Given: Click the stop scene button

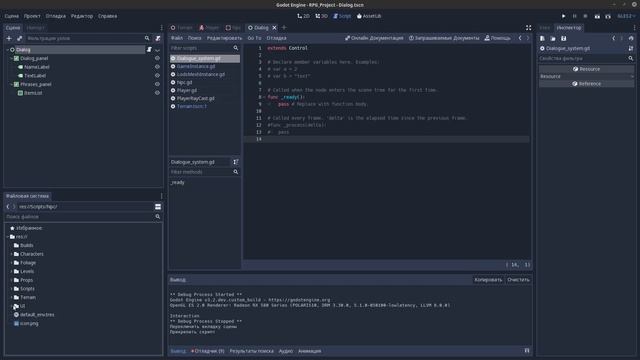Looking at the screenshot, I should coord(585,16).
